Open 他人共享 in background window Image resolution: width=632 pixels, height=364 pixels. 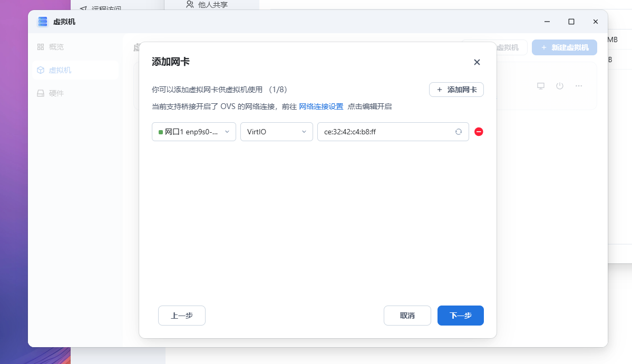(x=212, y=5)
